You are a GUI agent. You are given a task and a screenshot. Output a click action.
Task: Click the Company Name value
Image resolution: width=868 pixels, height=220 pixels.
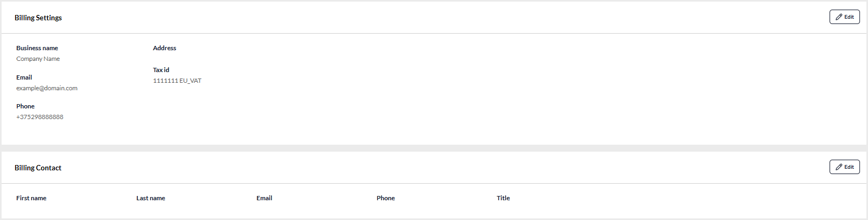[38, 59]
